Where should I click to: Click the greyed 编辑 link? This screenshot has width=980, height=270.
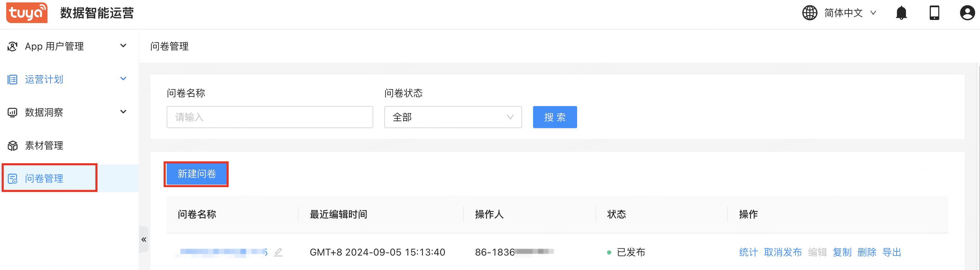point(817,252)
